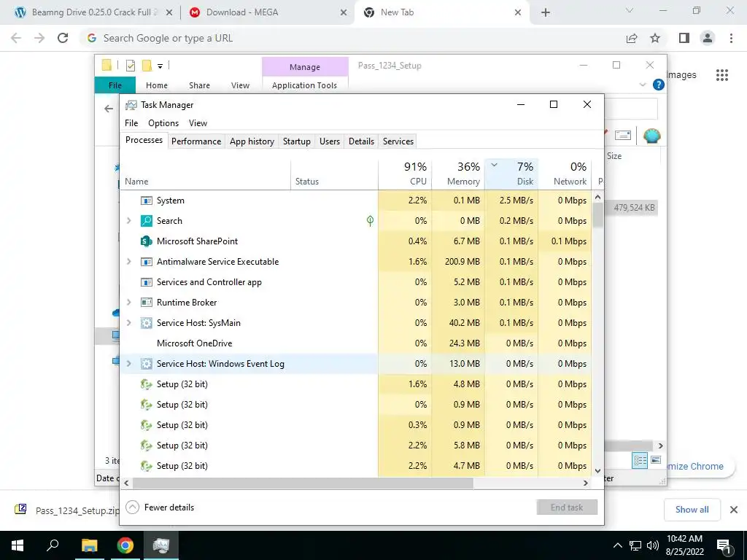Bookmark this tab with the star icon
Screen dimensions: 747x560
point(656,38)
